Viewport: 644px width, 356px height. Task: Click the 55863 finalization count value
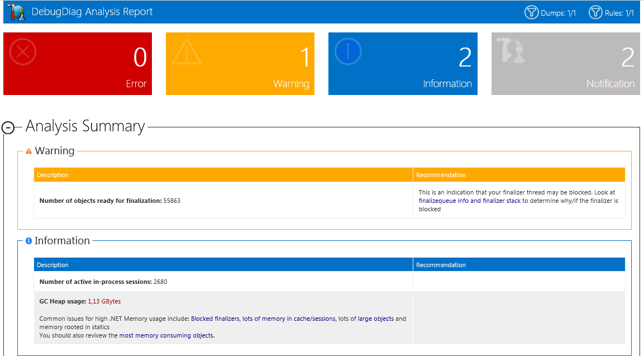(171, 201)
